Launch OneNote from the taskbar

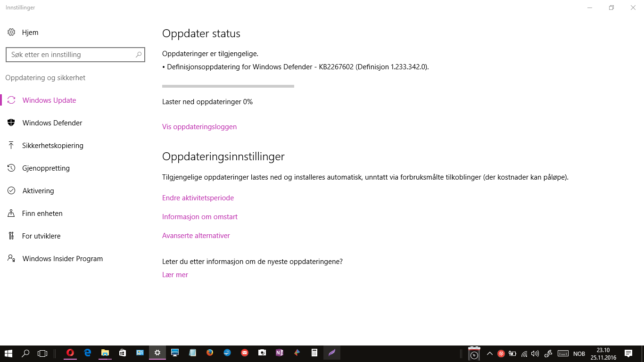[x=280, y=353]
